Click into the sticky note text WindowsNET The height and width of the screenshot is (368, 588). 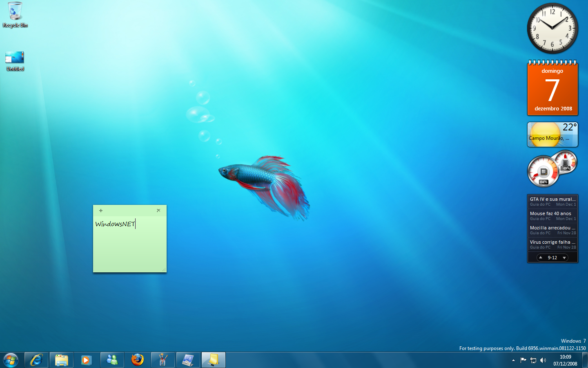115,224
